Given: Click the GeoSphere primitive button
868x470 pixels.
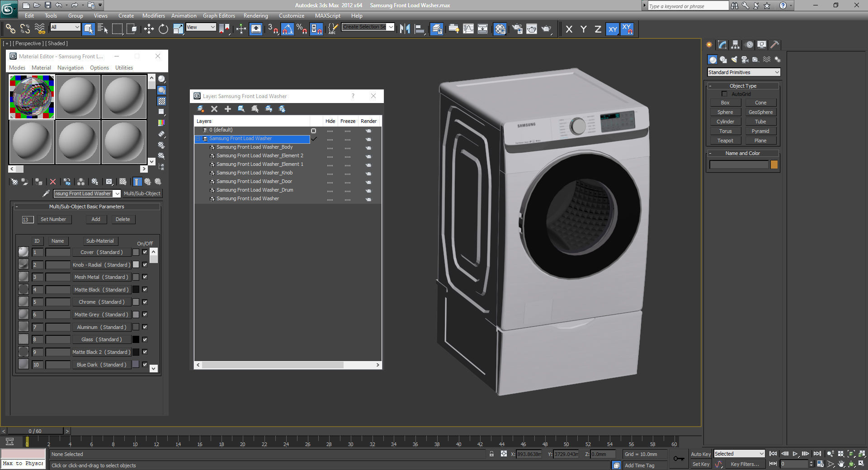Looking at the screenshot, I should (760, 112).
